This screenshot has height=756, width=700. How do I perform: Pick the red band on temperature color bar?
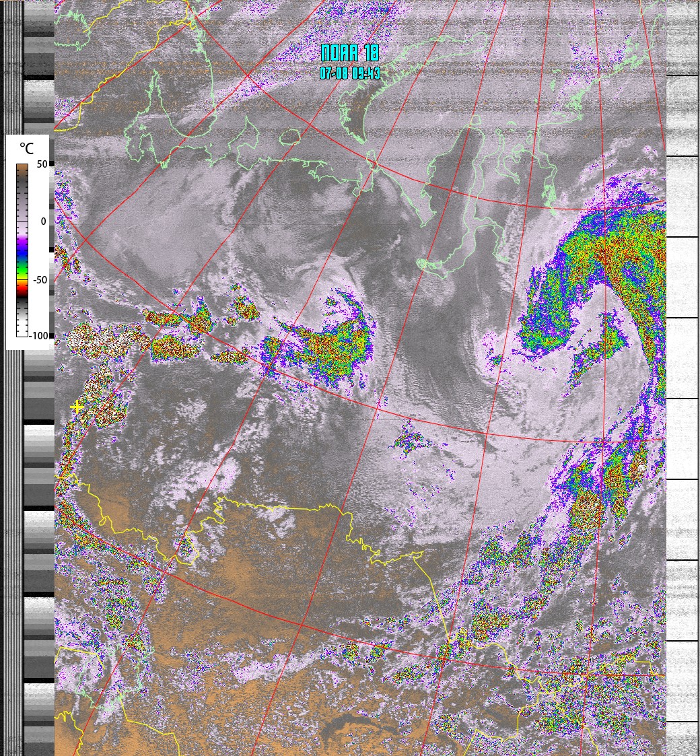[x=22, y=286]
